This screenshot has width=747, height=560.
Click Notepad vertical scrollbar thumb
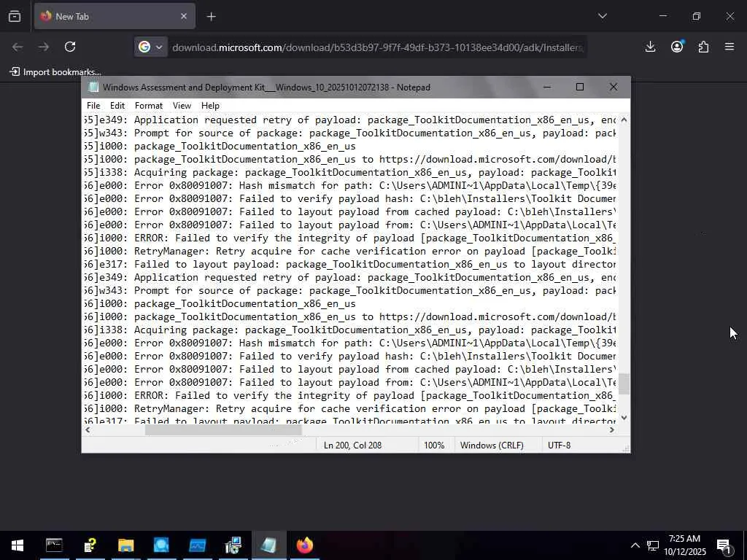coord(624,384)
